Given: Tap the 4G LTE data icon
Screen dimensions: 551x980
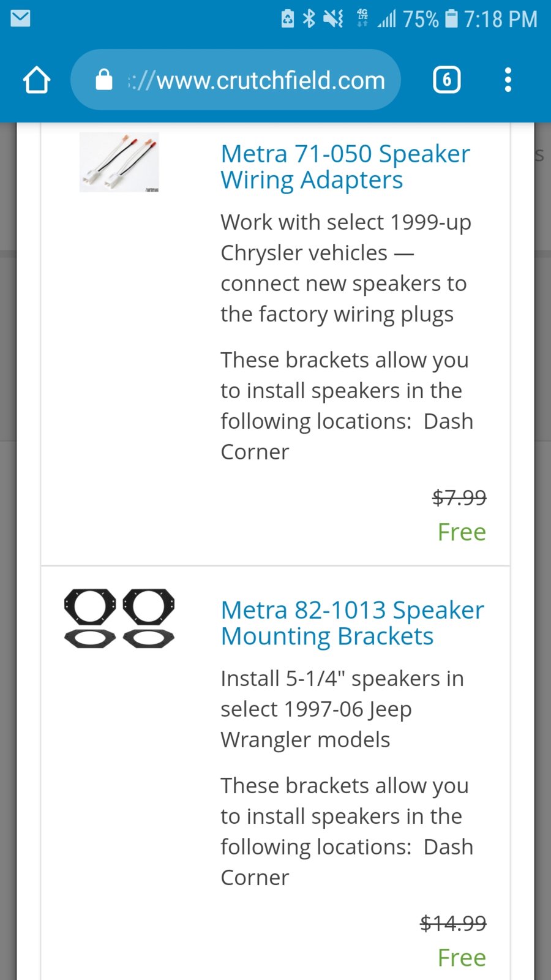Looking at the screenshot, I should [x=362, y=18].
